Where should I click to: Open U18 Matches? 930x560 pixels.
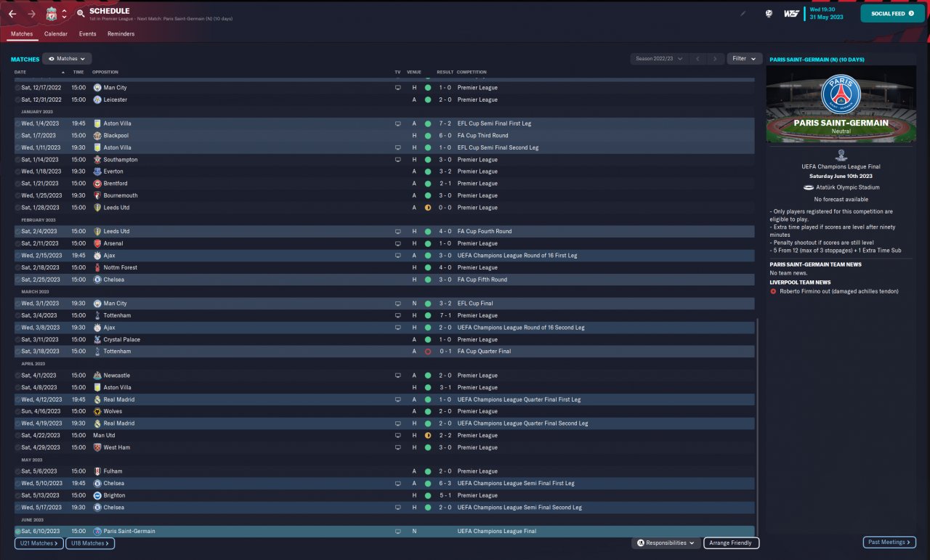tap(90, 543)
